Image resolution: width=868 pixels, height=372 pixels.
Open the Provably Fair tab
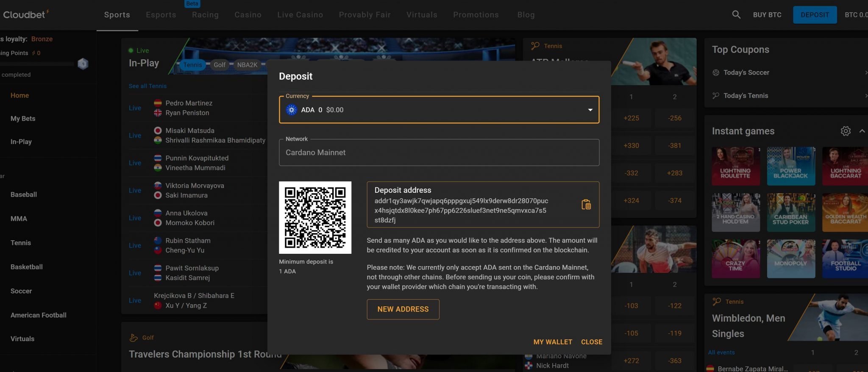(365, 15)
